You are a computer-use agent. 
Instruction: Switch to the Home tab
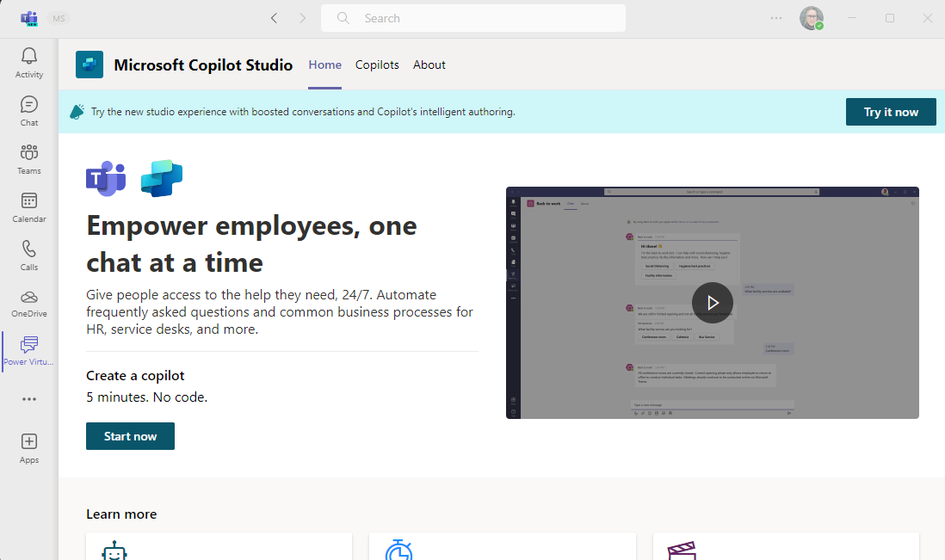pyautogui.click(x=324, y=65)
